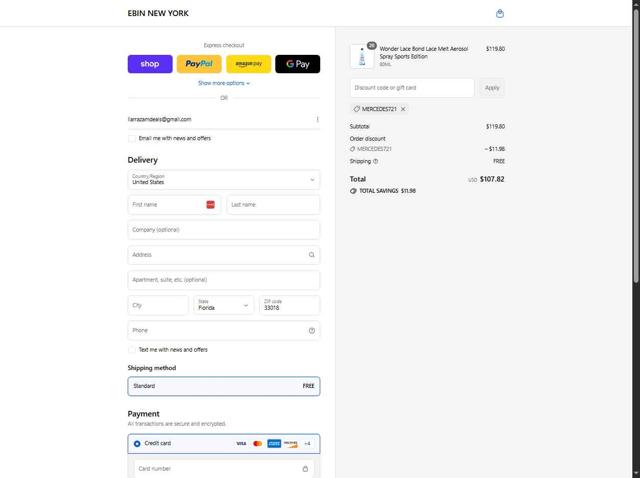Select the Credit card payment option
Image resolution: width=640 pixels, height=478 pixels.
pos(137,444)
